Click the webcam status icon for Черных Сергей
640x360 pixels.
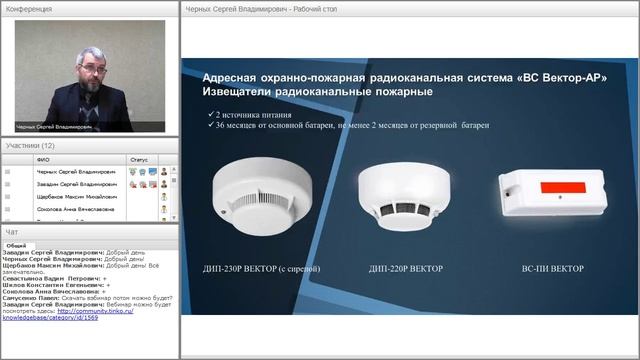coord(142,172)
